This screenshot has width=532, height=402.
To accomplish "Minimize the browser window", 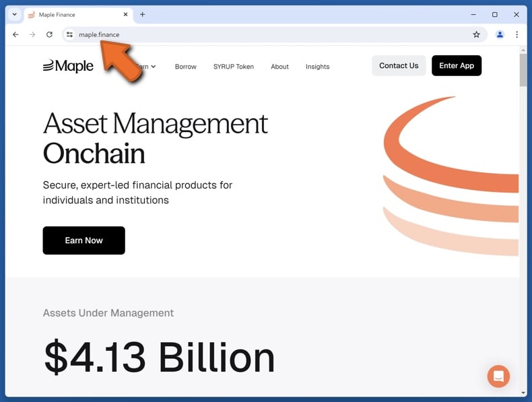I will tap(473, 15).
